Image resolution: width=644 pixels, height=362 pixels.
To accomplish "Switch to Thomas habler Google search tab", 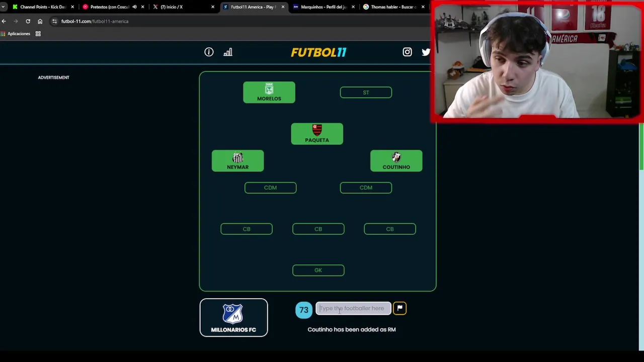I will point(393,7).
